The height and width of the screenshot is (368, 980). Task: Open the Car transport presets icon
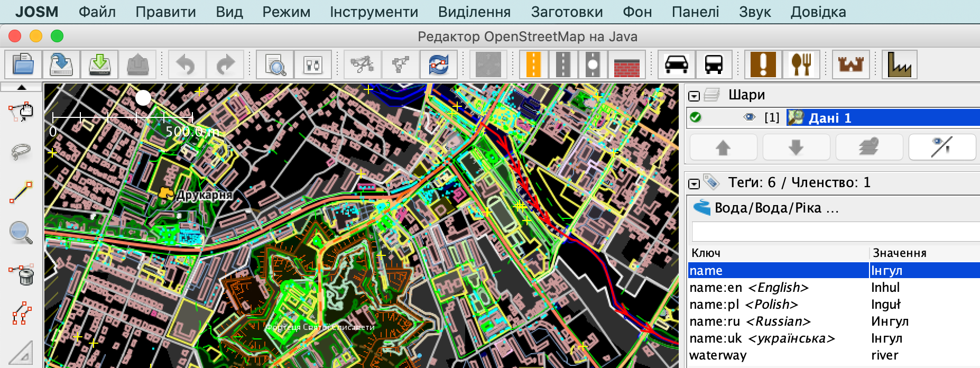pos(676,65)
